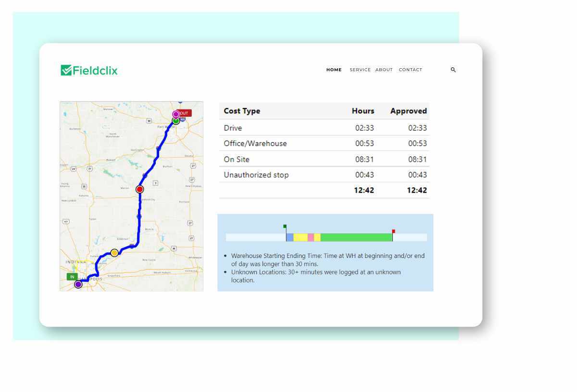Click the route 24 highway shield
The width and height of the screenshot is (577, 392).
click(74, 169)
